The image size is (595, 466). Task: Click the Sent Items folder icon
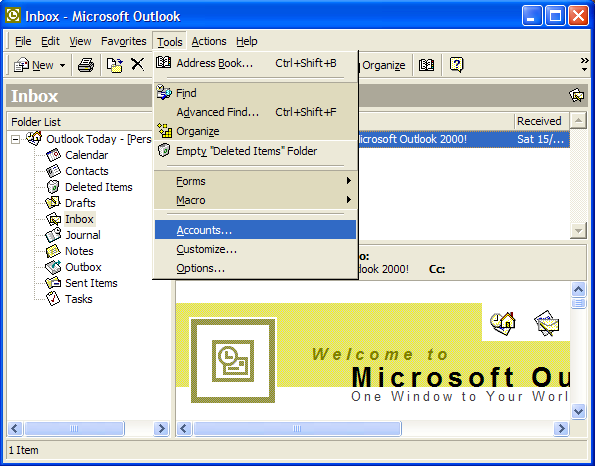coord(53,283)
